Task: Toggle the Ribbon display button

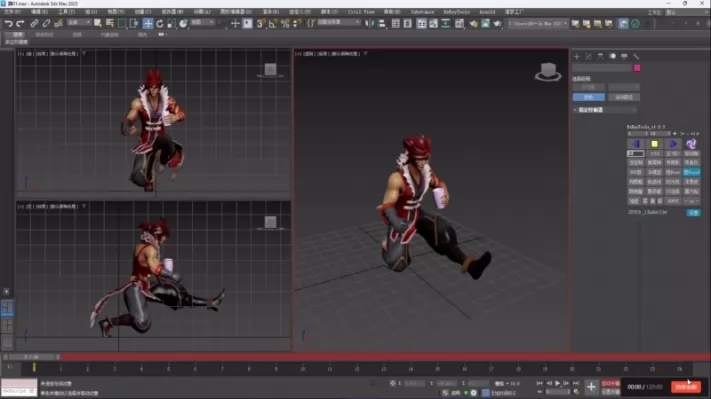Action: (x=421, y=24)
